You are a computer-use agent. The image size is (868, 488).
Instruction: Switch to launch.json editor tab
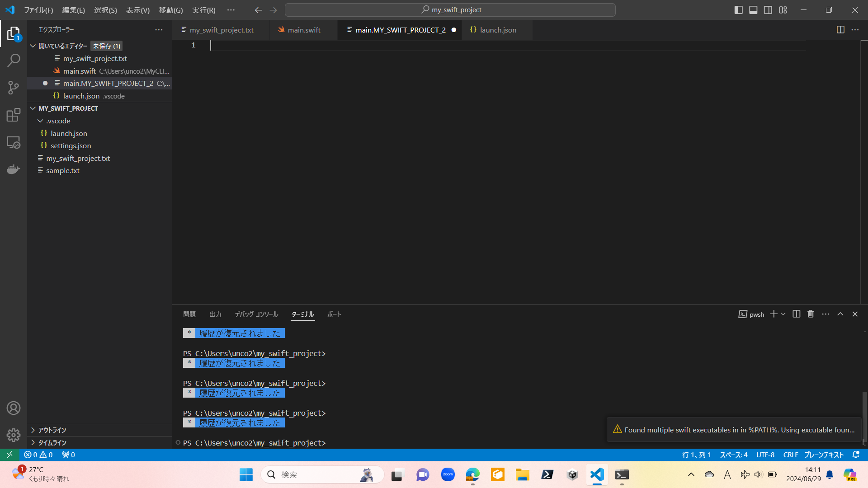tap(497, 30)
